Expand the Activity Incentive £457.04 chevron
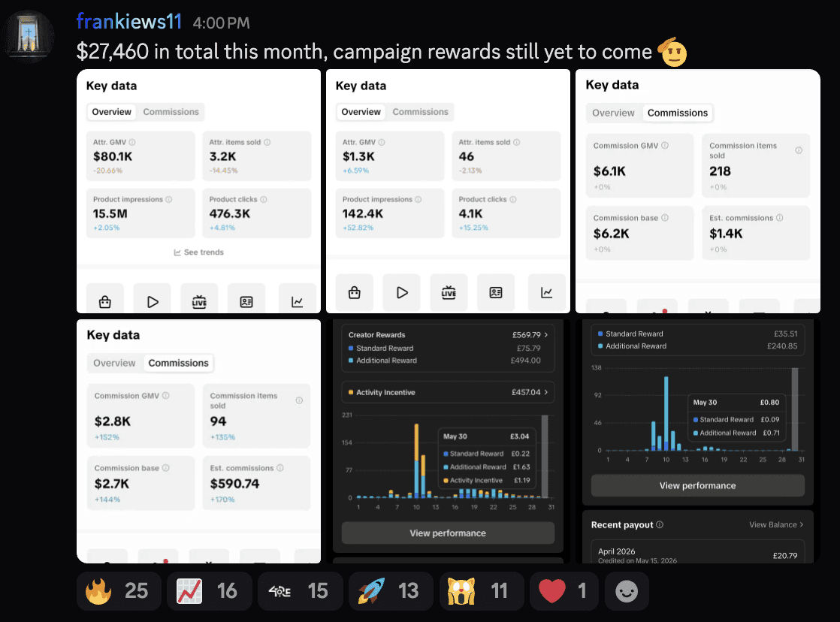The height and width of the screenshot is (622, 840). coord(546,392)
